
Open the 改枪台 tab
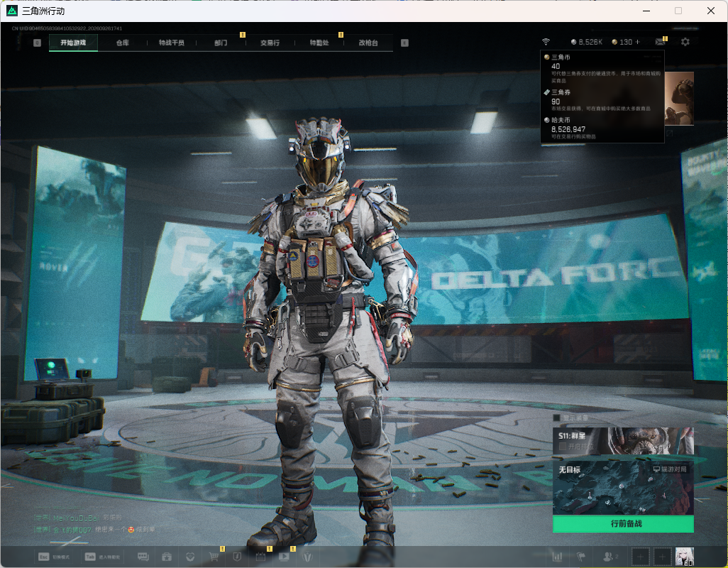point(368,43)
